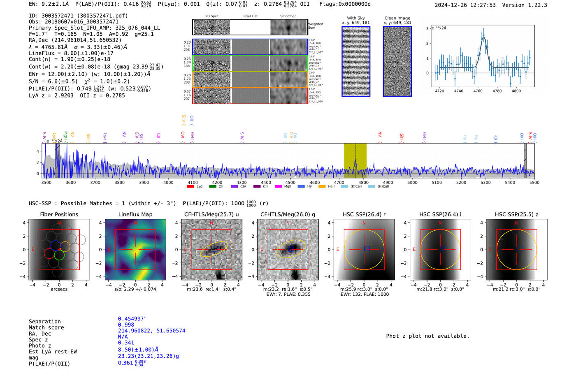Click the (H)CaII legend swatch
This screenshot has height=392, width=576.
[372, 186]
